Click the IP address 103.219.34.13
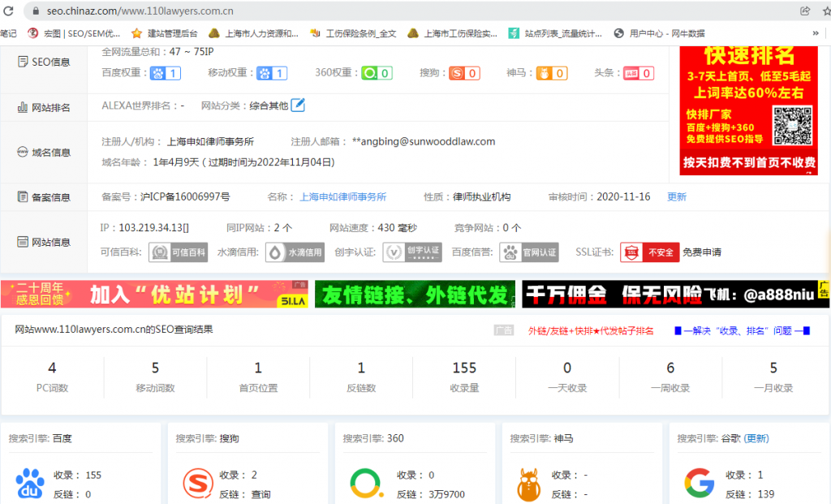This screenshot has width=831, height=504. click(153, 228)
